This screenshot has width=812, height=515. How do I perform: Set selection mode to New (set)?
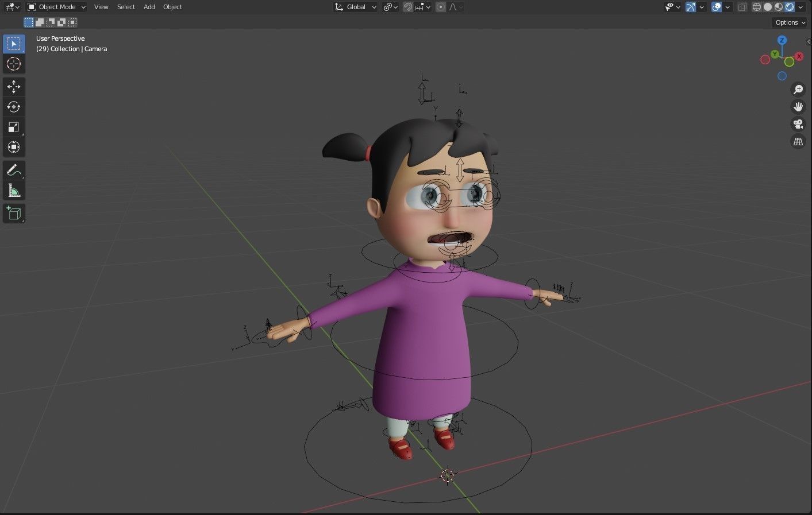[x=29, y=22]
